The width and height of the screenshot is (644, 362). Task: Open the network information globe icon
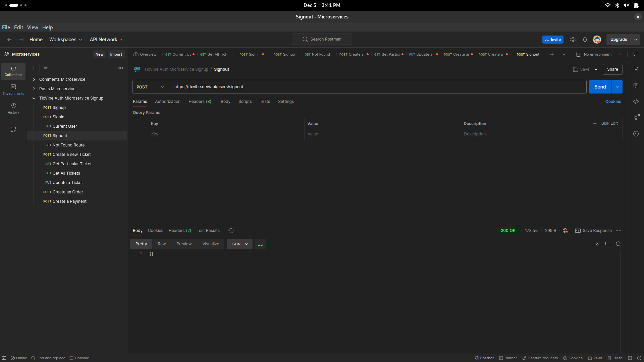566,231
